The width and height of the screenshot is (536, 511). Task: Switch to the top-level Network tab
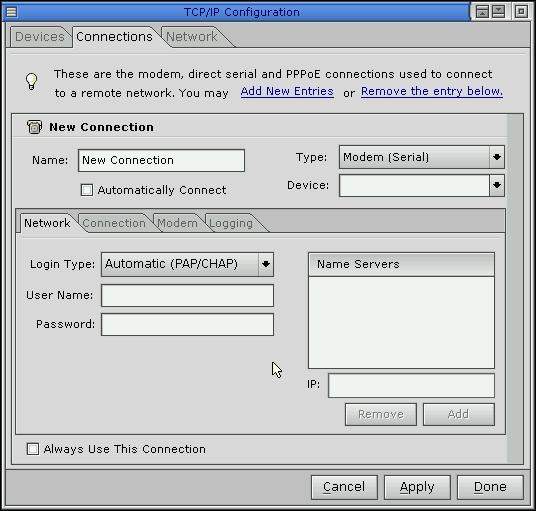click(191, 37)
